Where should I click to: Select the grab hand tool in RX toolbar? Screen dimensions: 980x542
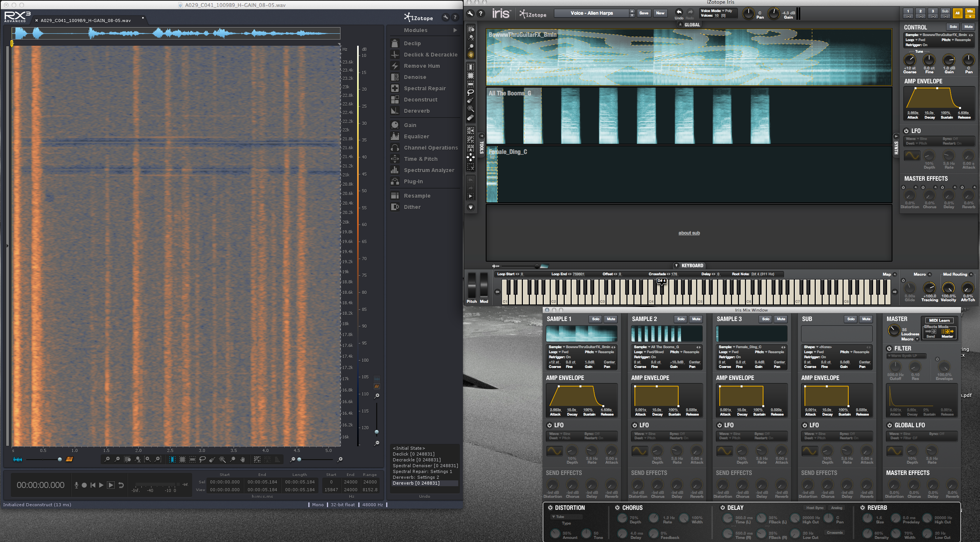pyautogui.click(x=242, y=459)
